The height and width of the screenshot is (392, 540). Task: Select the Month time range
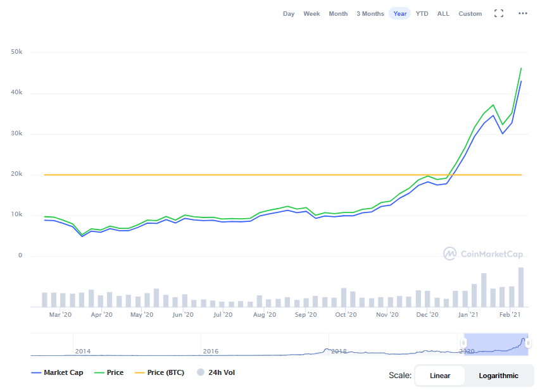pos(338,14)
